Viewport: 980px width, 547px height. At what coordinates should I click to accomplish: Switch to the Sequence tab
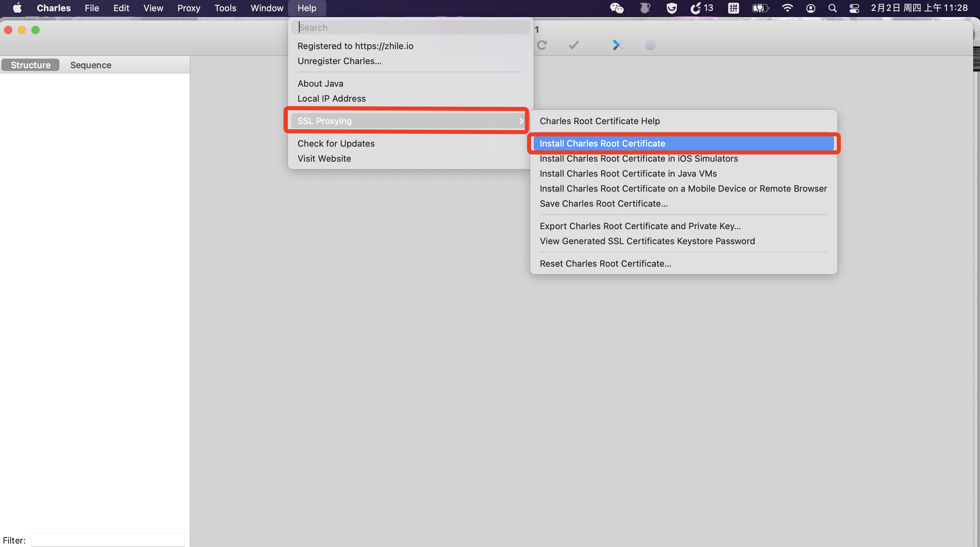click(x=90, y=65)
